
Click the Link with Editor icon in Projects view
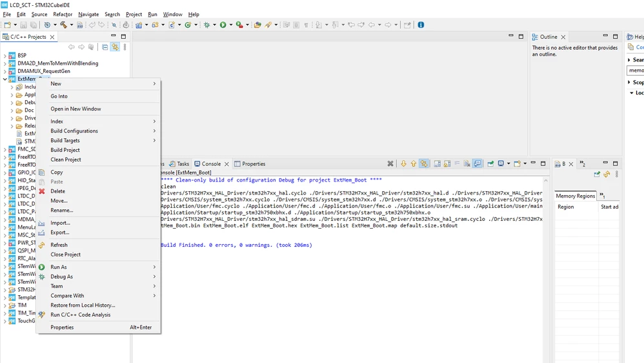click(115, 47)
